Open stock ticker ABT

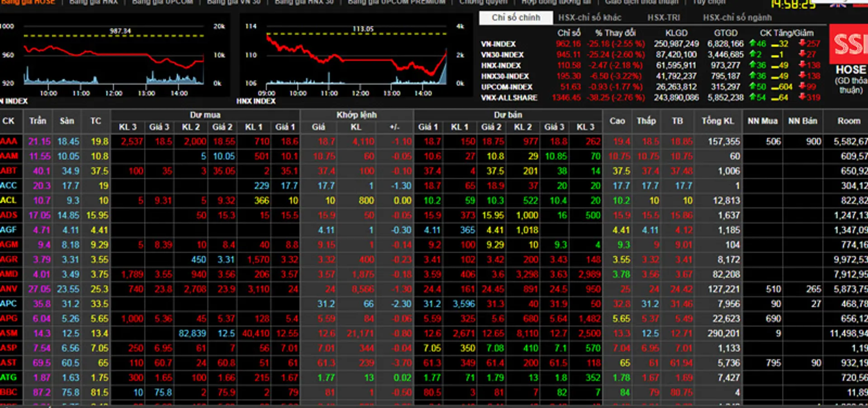9,171
